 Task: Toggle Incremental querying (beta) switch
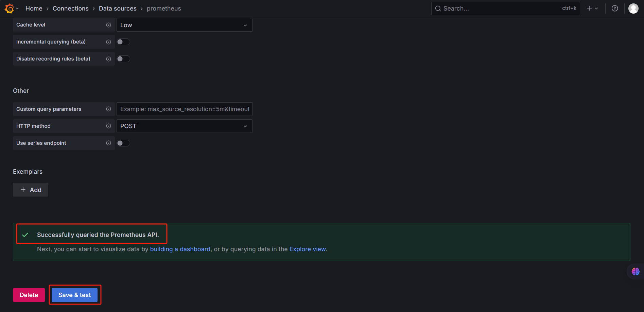click(x=123, y=42)
